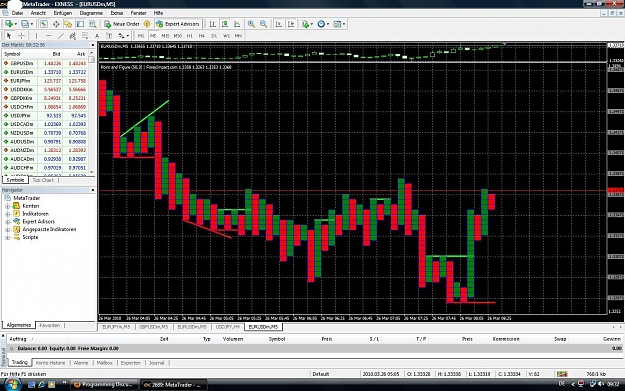
Task: Open the arrows objects dropdown
Action: (x=124, y=36)
